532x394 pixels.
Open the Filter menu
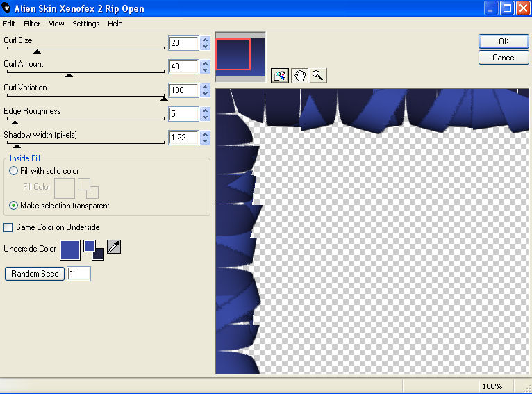coord(32,24)
